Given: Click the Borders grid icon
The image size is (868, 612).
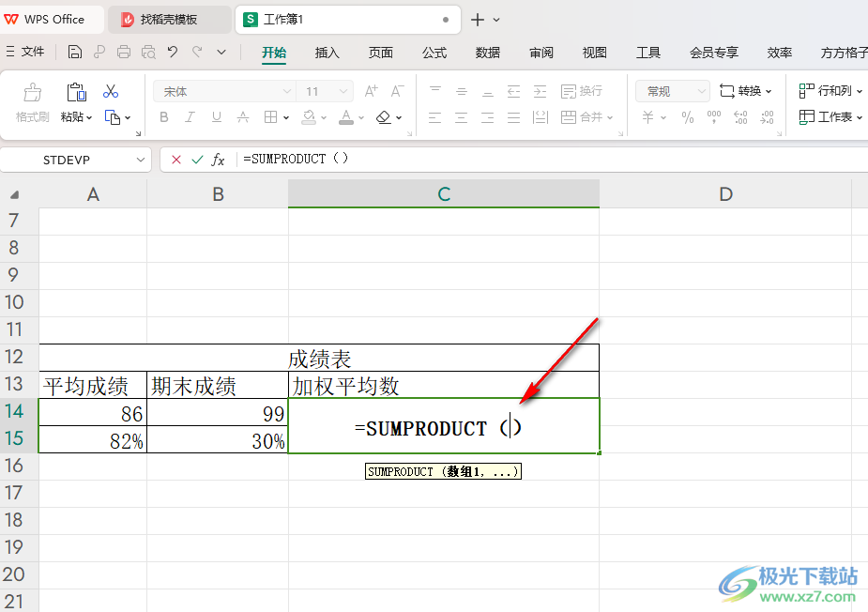Looking at the screenshot, I should coord(270,117).
